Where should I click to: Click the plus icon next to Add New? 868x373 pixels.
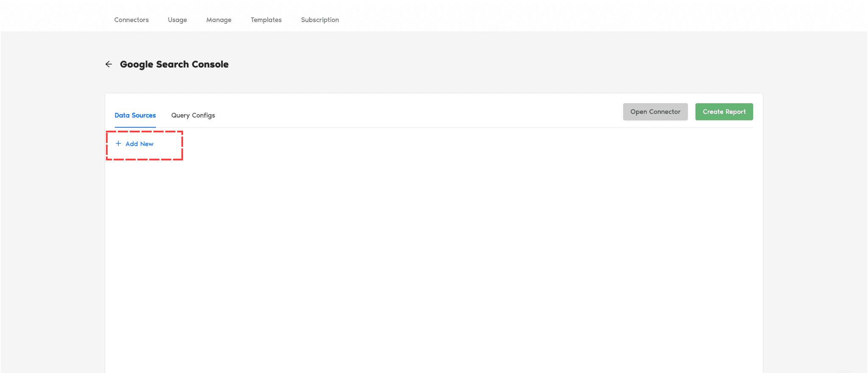[x=118, y=143]
